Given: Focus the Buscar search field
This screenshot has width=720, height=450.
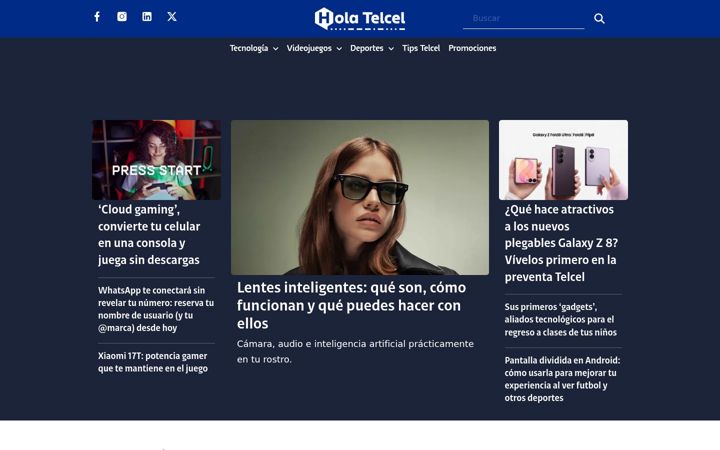Looking at the screenshot, I should (523, 18).
